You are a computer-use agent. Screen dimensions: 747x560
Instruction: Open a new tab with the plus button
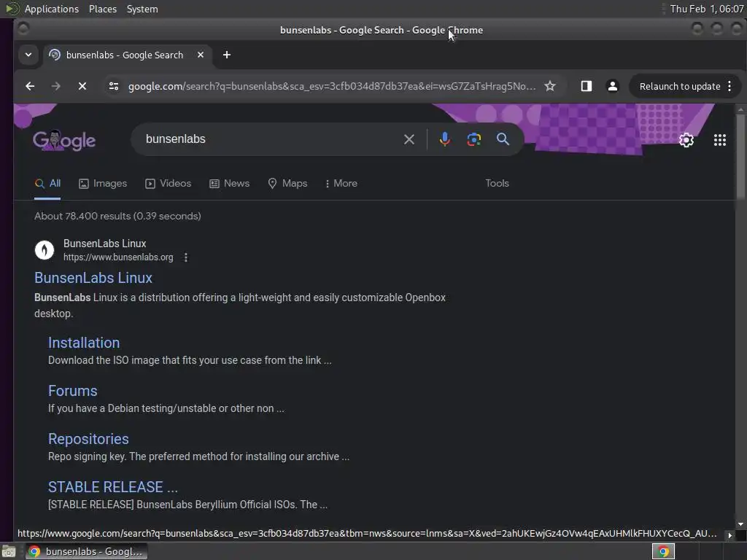pos(227,55)
